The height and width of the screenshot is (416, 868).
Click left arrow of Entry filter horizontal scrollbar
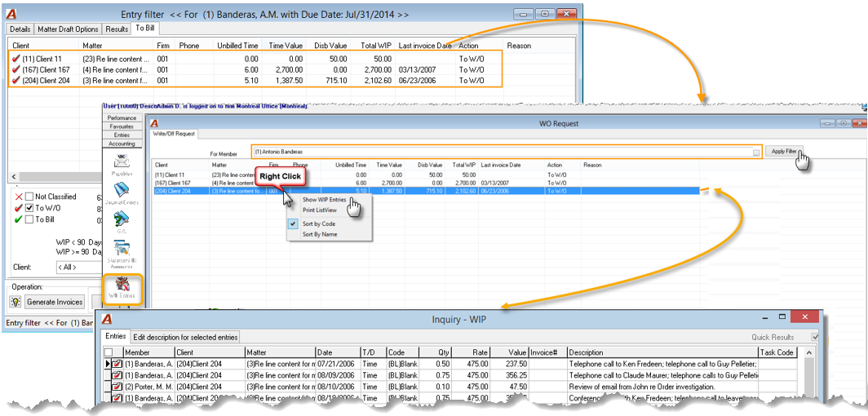12,176
